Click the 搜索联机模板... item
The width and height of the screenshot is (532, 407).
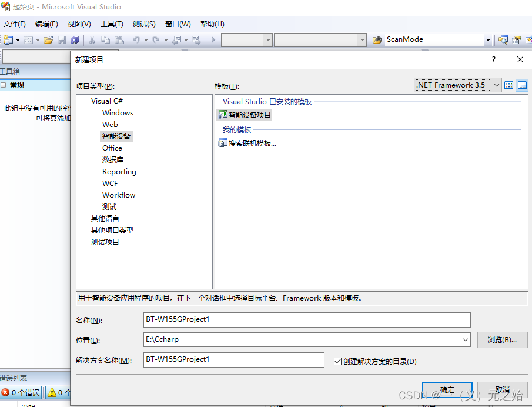(247, 144)
